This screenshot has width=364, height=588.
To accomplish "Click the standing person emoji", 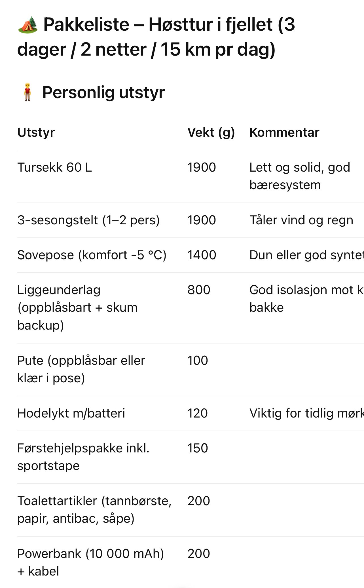I will point(27,92).
